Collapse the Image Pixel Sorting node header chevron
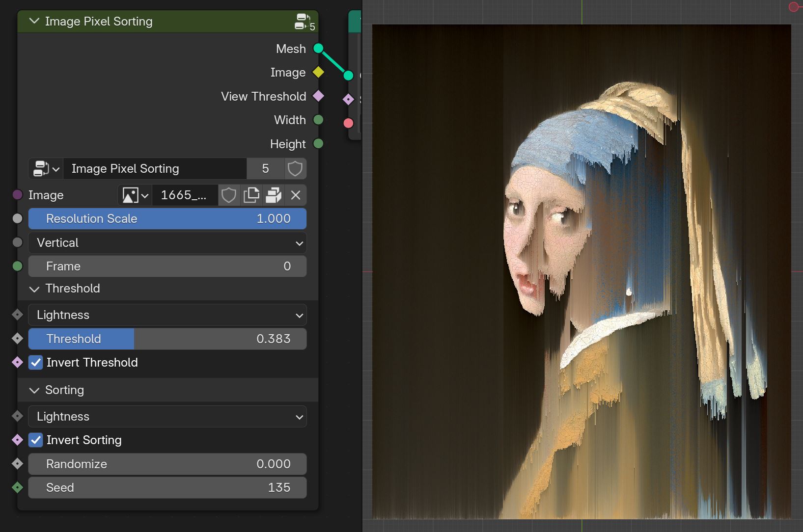The width and height of the screenshot is (803, 532). tap(34, 21)
